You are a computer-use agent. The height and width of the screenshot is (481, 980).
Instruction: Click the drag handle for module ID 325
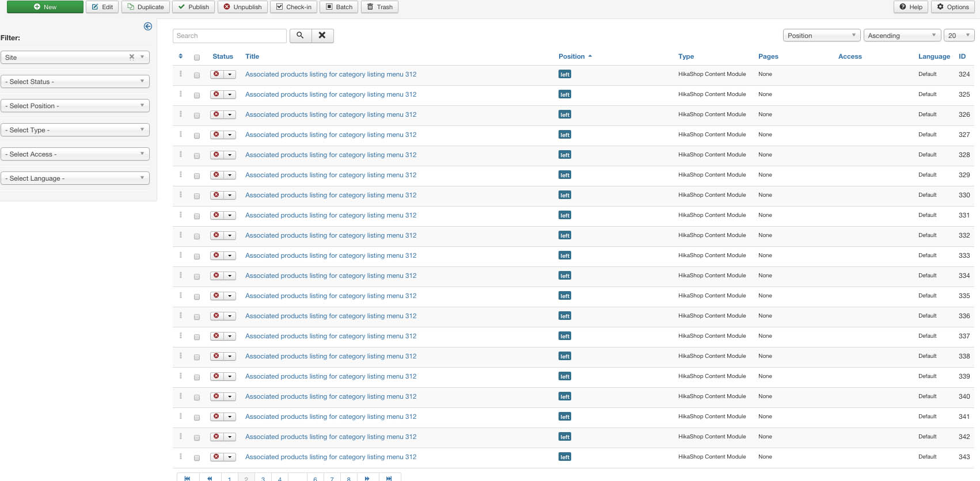coord(181,94)
